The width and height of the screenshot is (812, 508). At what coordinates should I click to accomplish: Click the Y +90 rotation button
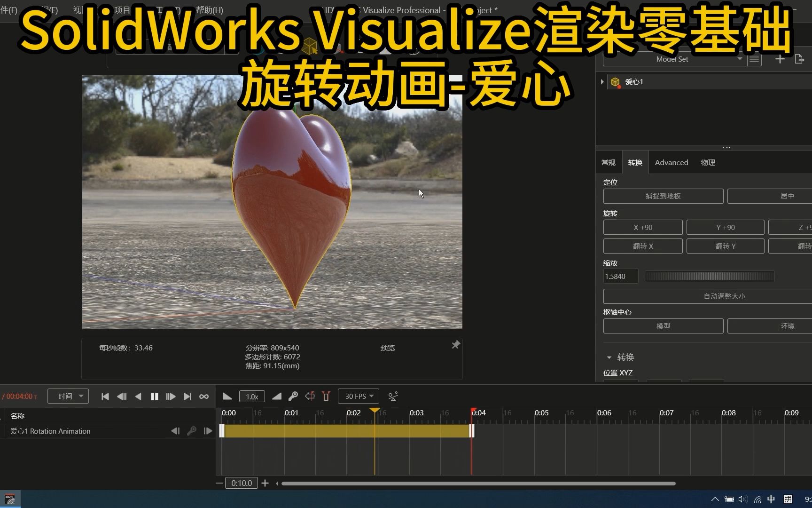click(x=725, y=227)
